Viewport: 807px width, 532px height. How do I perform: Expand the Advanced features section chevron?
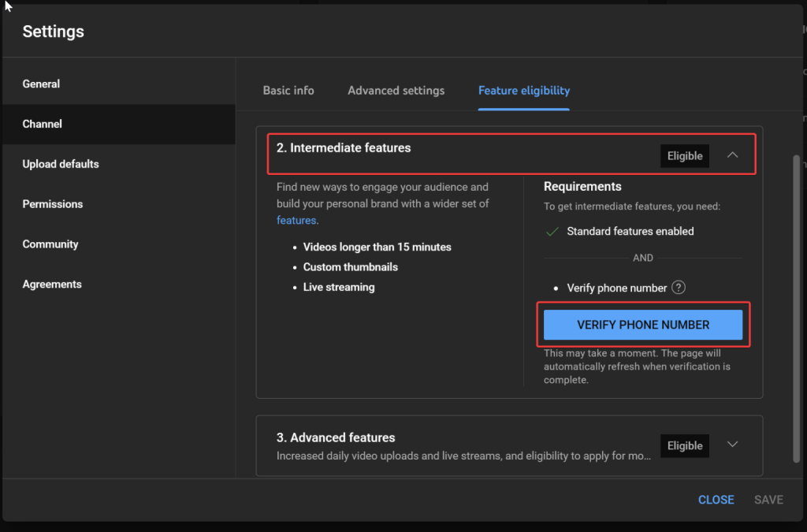[x=732, y=445]
